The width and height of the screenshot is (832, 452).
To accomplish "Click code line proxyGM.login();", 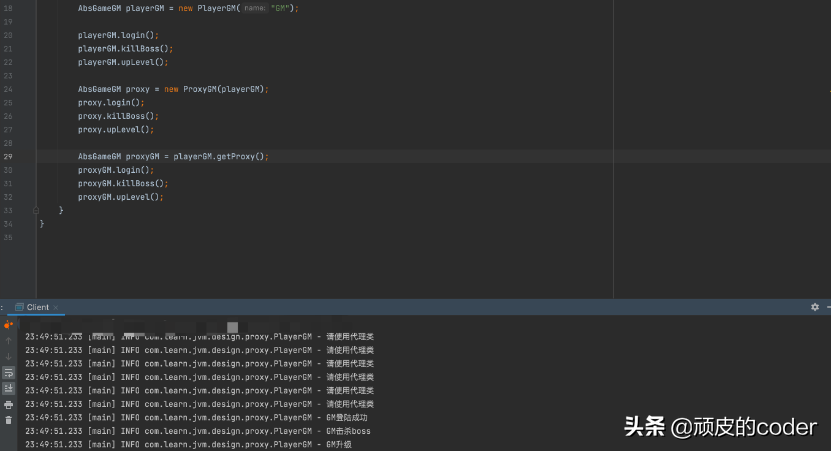I will coord(116,170).
